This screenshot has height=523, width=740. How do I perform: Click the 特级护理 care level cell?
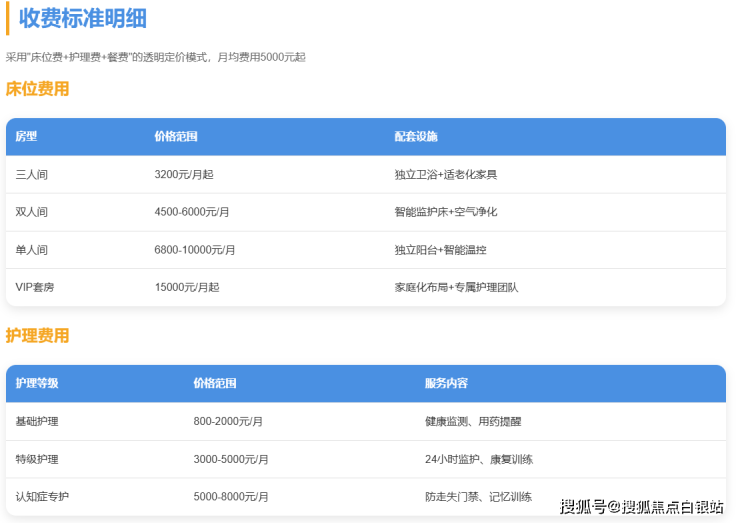click(x=37, y=460)
